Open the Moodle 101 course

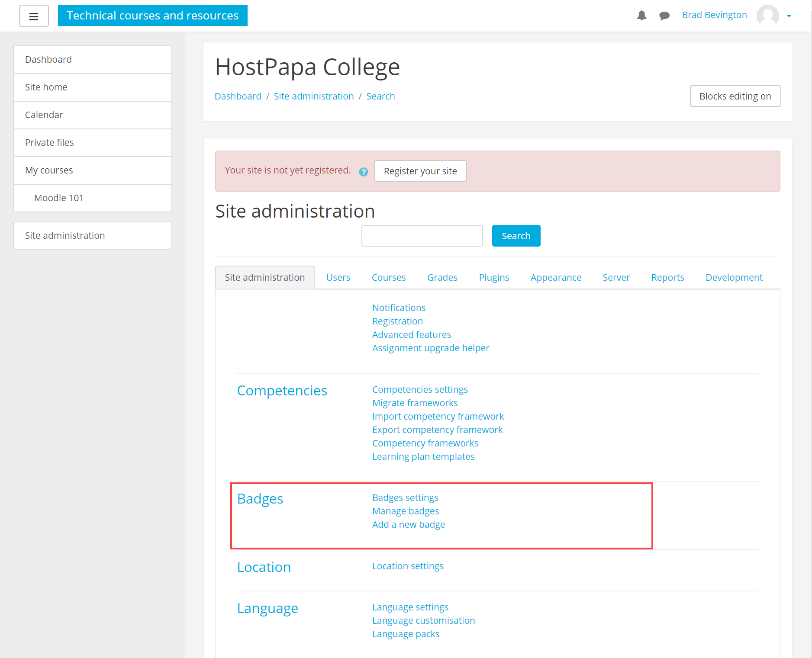[x=93, y=198]
